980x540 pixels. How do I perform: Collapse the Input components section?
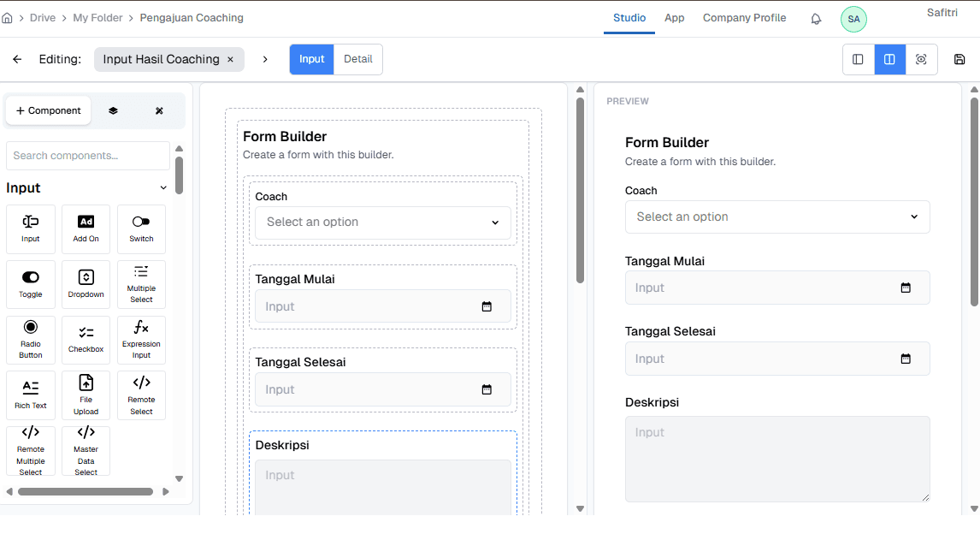163,187
